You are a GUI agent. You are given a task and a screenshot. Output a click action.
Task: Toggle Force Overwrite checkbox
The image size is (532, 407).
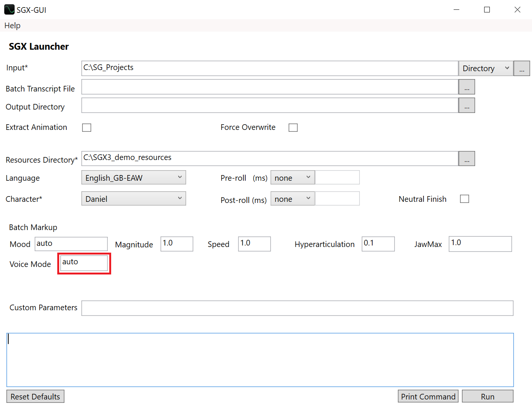293,128
